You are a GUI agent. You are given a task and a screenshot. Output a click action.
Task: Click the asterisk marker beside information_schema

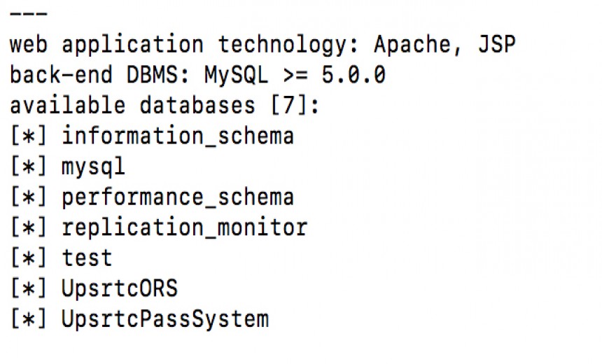coord(29,136)
